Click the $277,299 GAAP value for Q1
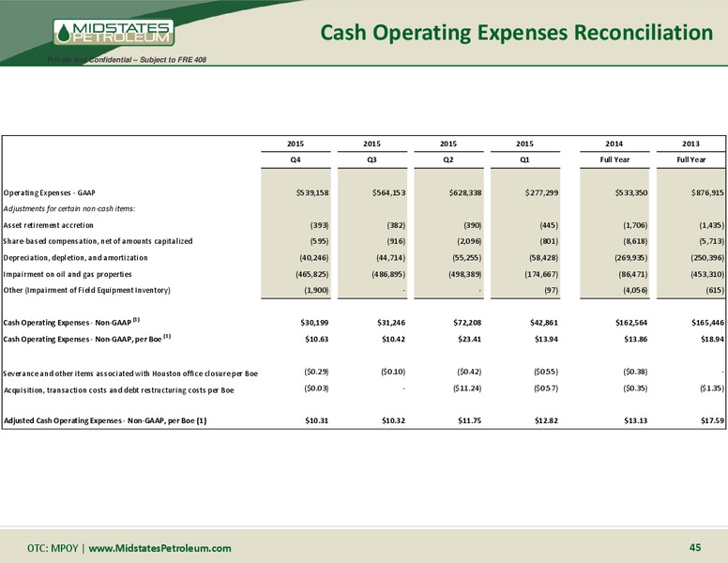 pyautogui.click(x=542, y=192)
